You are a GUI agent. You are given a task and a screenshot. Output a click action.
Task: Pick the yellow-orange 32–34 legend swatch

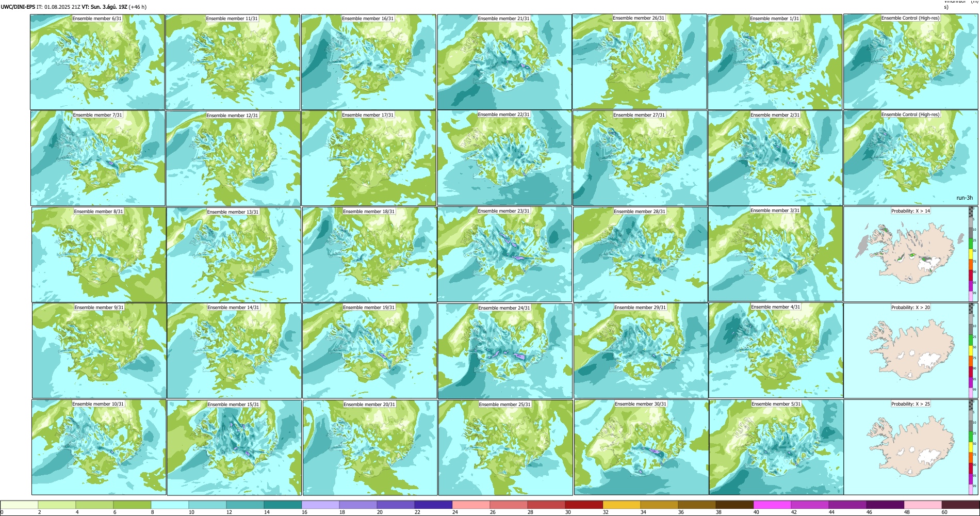coord(622,505)
